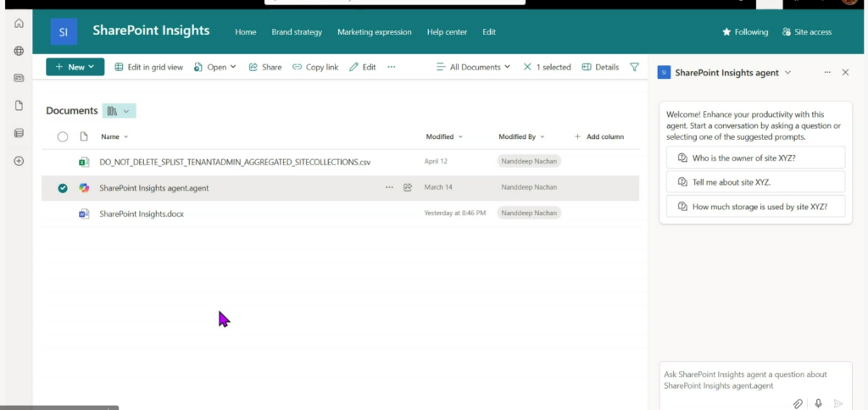Click the SI site logo tile

pyautogui.click(x=64, y=31)
